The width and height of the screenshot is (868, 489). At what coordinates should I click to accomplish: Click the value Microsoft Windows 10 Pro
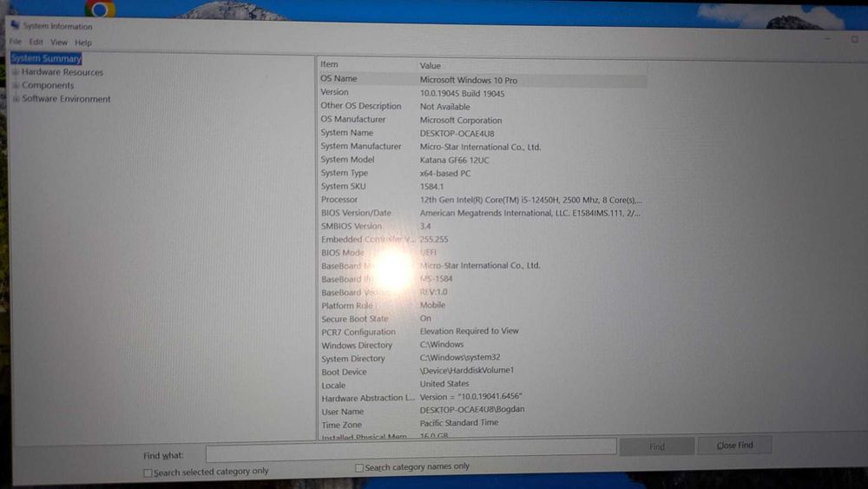tap(469, 80)
